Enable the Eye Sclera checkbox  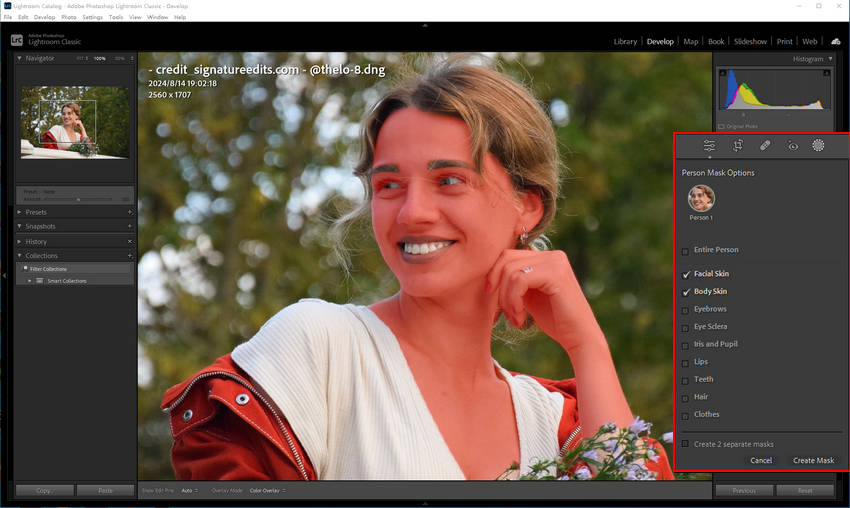tap(685, 327)
